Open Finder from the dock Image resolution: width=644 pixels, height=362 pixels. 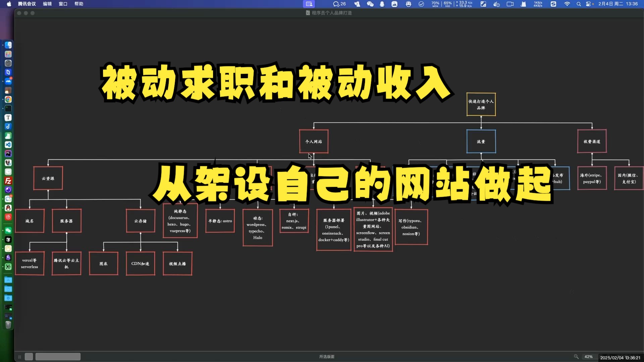[x=8, y=45]
